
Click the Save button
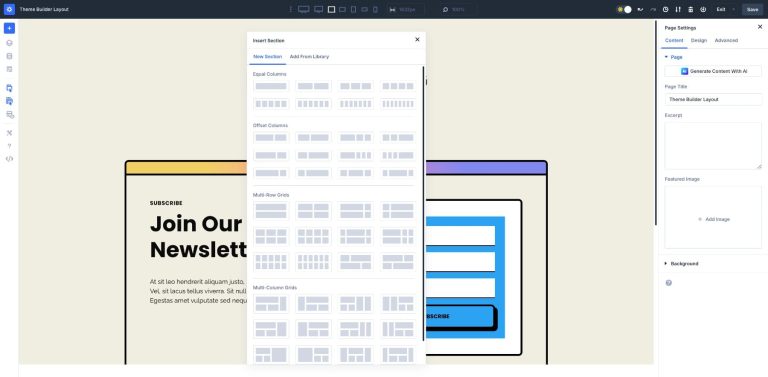point(753,9)
